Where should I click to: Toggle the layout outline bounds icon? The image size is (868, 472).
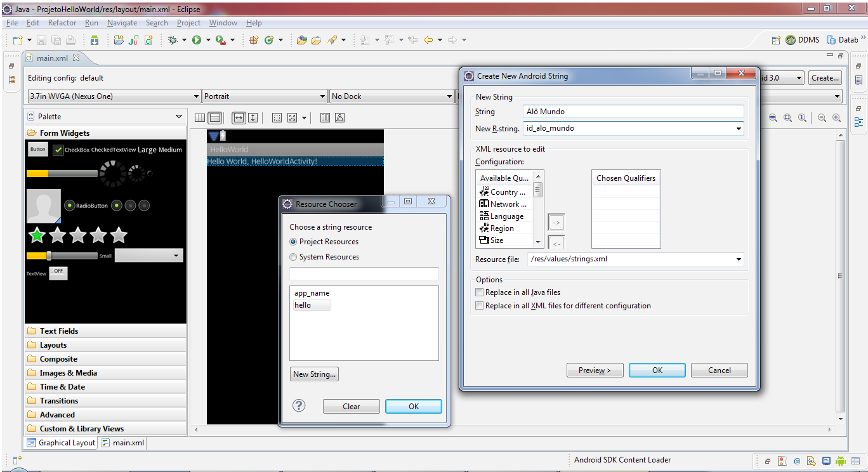pyautogui.click(x=277, y=117)
